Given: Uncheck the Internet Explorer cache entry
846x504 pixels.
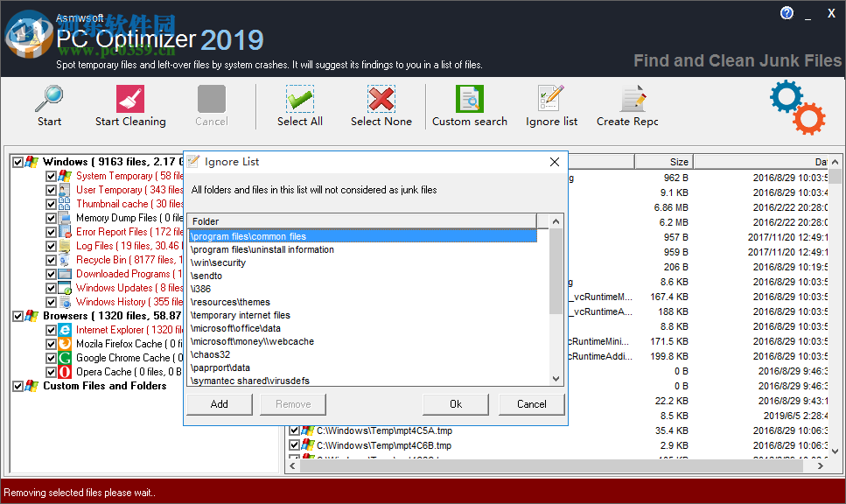Looking at the screenshot, I should coord(50,329).
